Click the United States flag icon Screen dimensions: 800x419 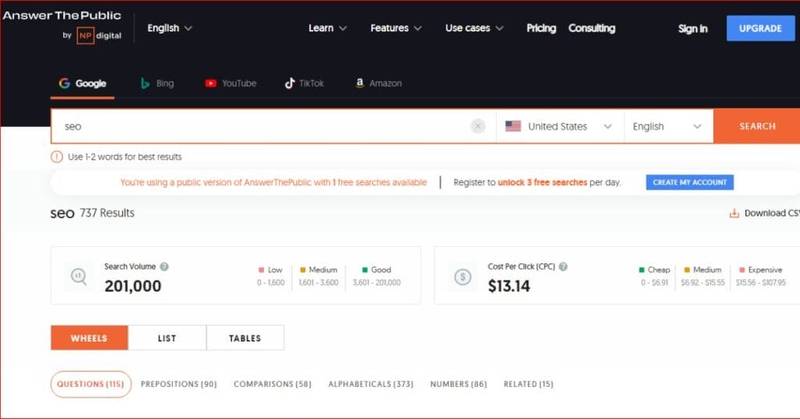(513, 126)
